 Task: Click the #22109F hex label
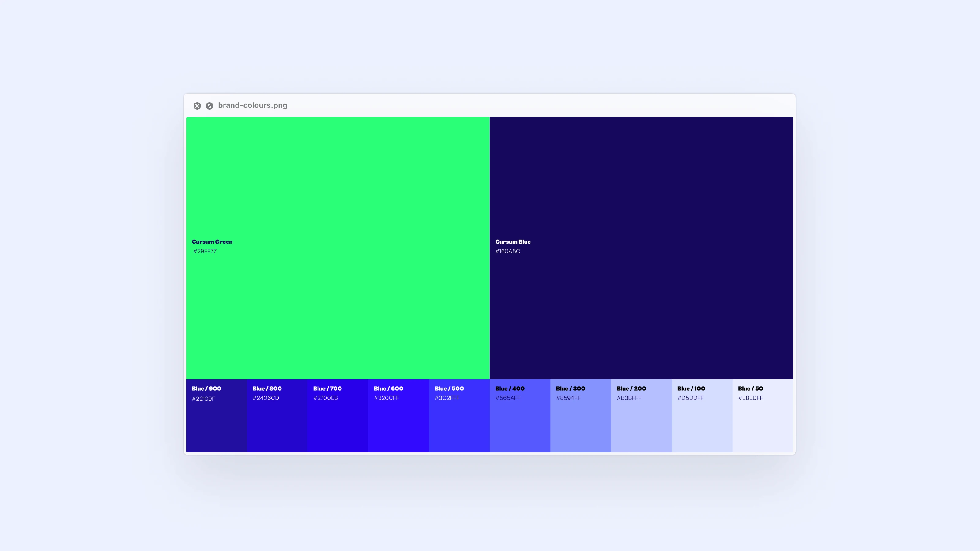coord(204,399)
